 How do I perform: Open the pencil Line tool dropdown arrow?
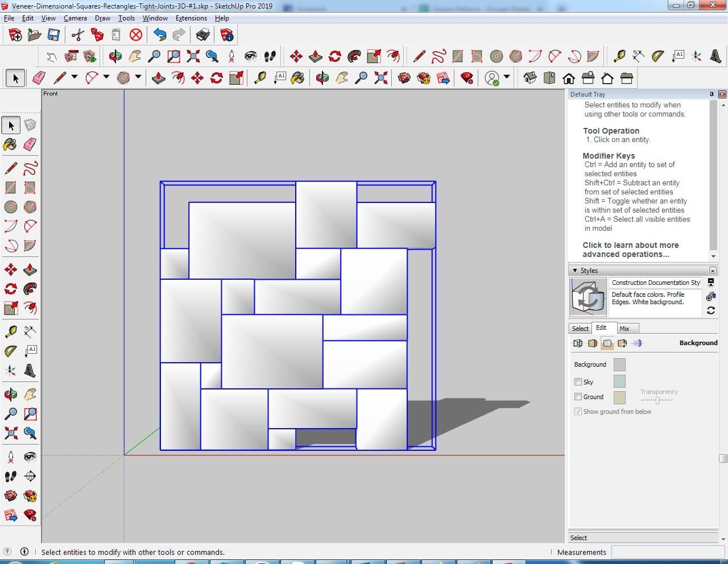coord(74,77)
